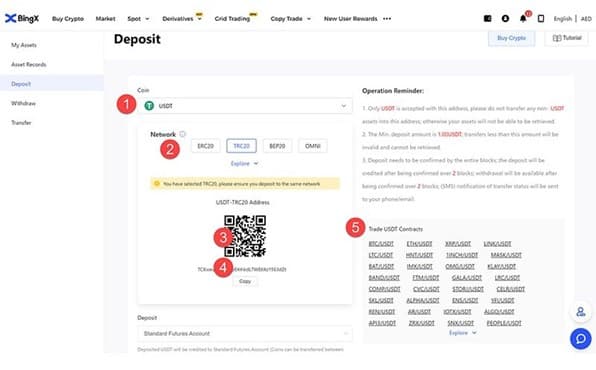The image size is (596, 370).
Task: Click the USDT-TRC20 QR code
Action: [x=245, y=236]
